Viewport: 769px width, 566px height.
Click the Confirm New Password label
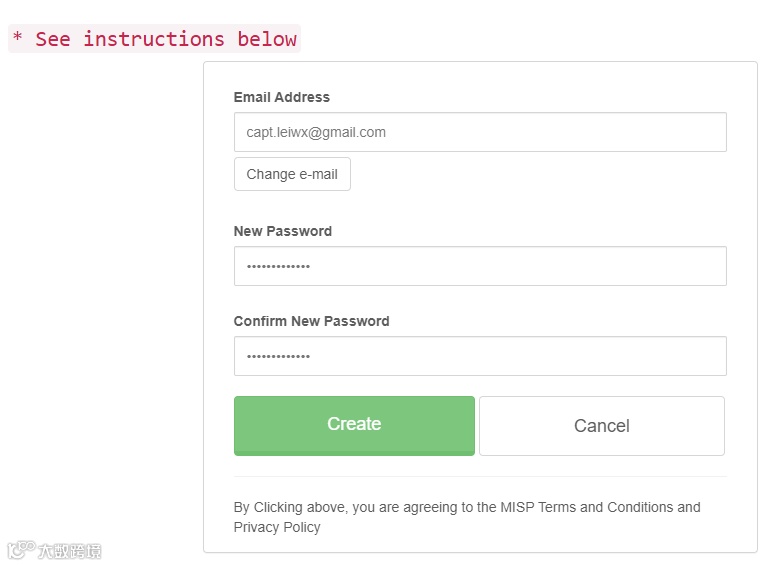[x=311, y=321]
